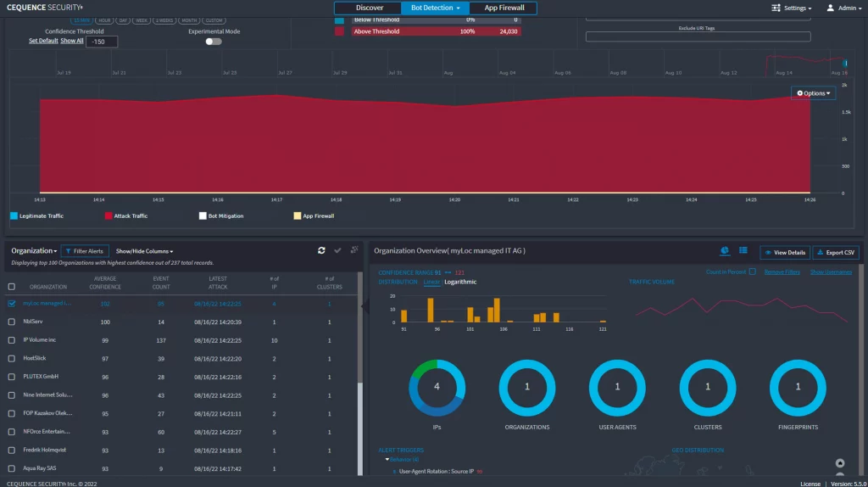The image size is (868, 487).
Task: Click the View Details button
Action: coord(785,253)
